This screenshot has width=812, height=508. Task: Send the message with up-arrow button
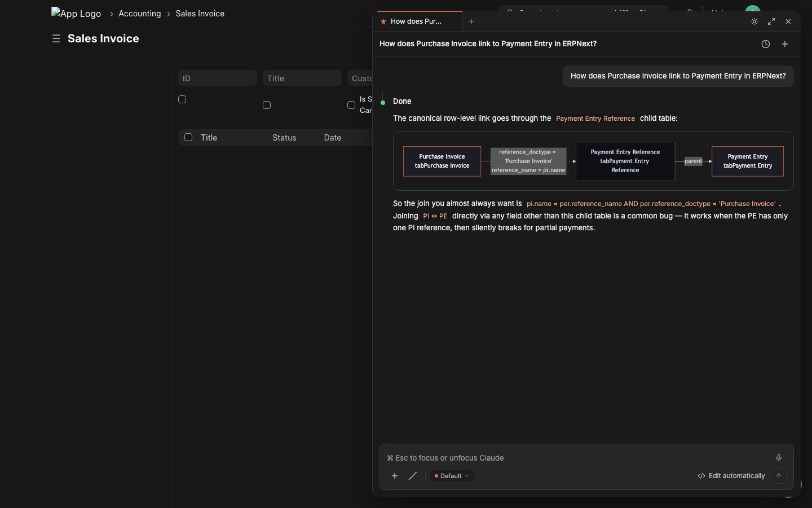[x=779, y=476]
